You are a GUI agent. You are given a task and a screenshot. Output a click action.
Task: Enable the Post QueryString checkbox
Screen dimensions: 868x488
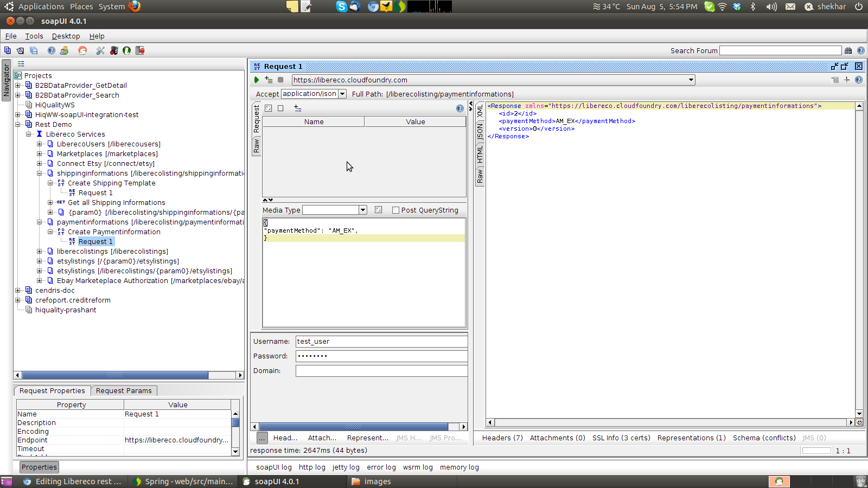pyautogui.click(x=395, y=210)
